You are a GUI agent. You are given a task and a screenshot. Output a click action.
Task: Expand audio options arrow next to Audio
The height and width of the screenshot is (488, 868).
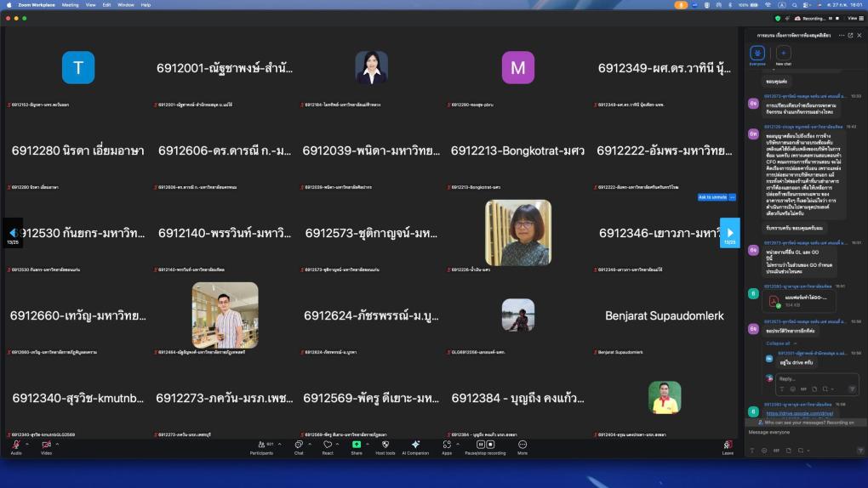tap(27, 443)
